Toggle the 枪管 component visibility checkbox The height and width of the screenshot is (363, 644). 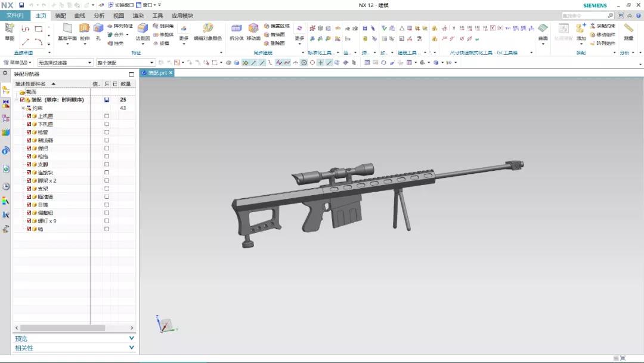point(29,132)
